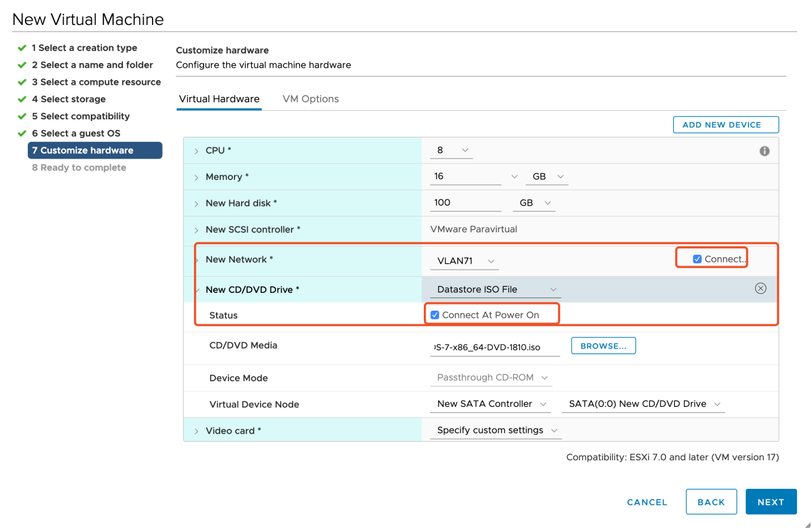The height and width of the screenshot is (528, 812).
Task: Click NEXT to proceed
Action: 771,502
